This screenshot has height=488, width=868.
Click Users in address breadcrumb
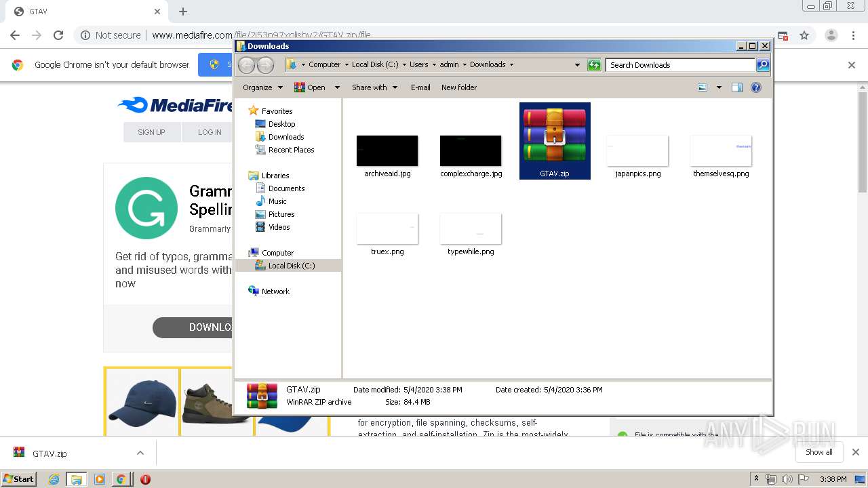point(418,64)
